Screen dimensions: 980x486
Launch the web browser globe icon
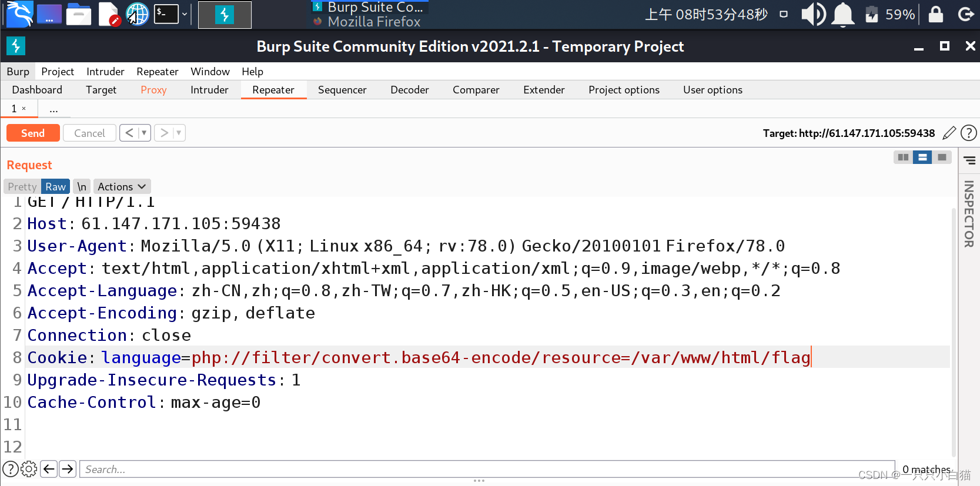click(138, 14)
